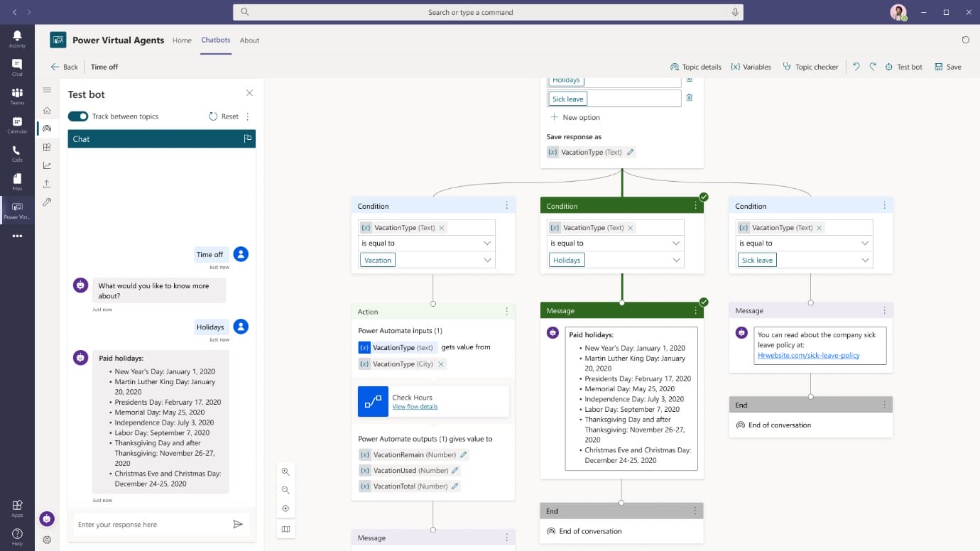The width and height of the screenshot is (980, 551).
Task: Click the zoom in canvas icon
Action: point(285,471)
